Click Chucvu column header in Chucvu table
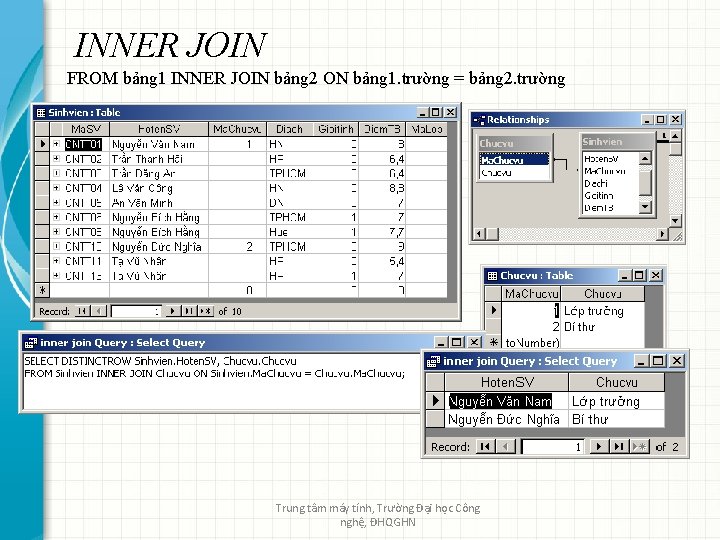The image size is (720, 540). pyautogui.click(x=602, y=293)
